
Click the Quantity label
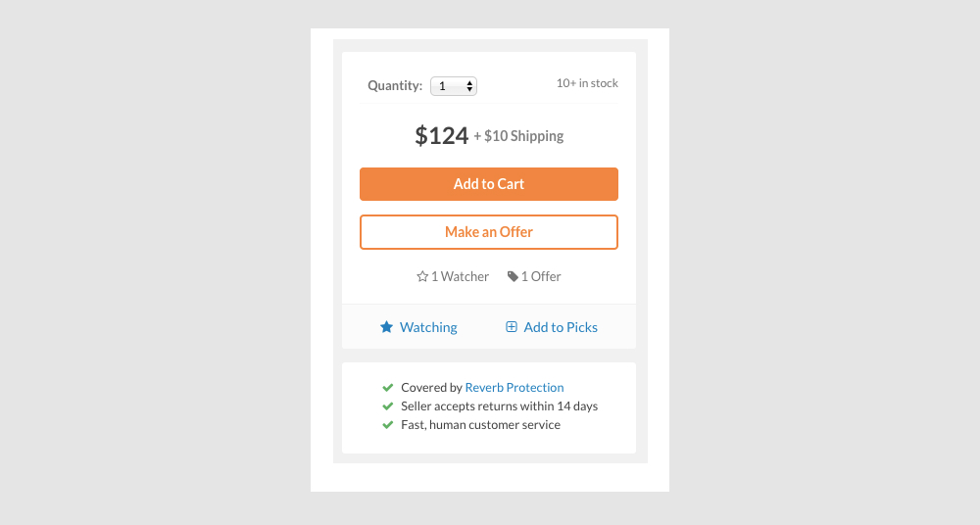395,86
